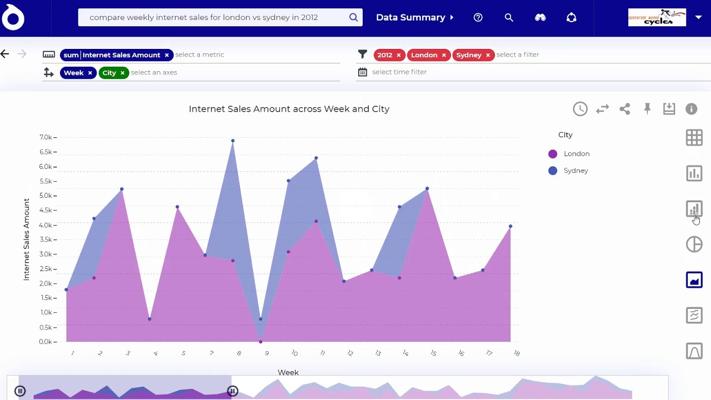The height and width of the screenshot is (400, 711).
Task: Switch to bar chart view icon
Action: tap(694, 173)
